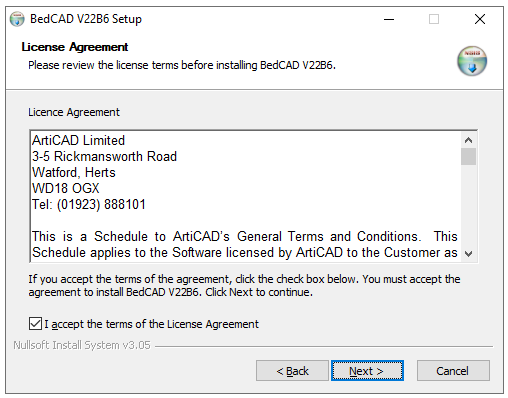This screenshot has height=398, width=508.
Task: Click the 'License Agreement' bold heading
Action: (x=75, y=47)
